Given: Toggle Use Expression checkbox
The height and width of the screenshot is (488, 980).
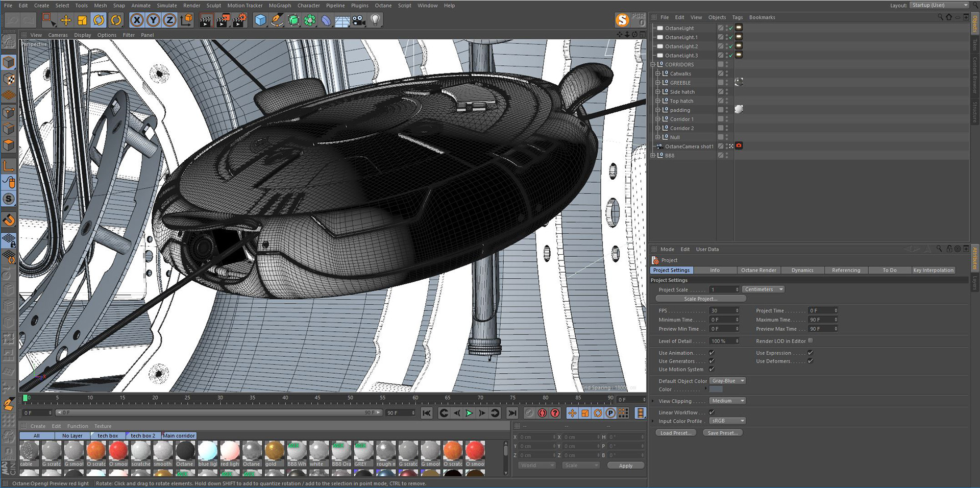Looking at the screenshot, I should tap(810, 353).
